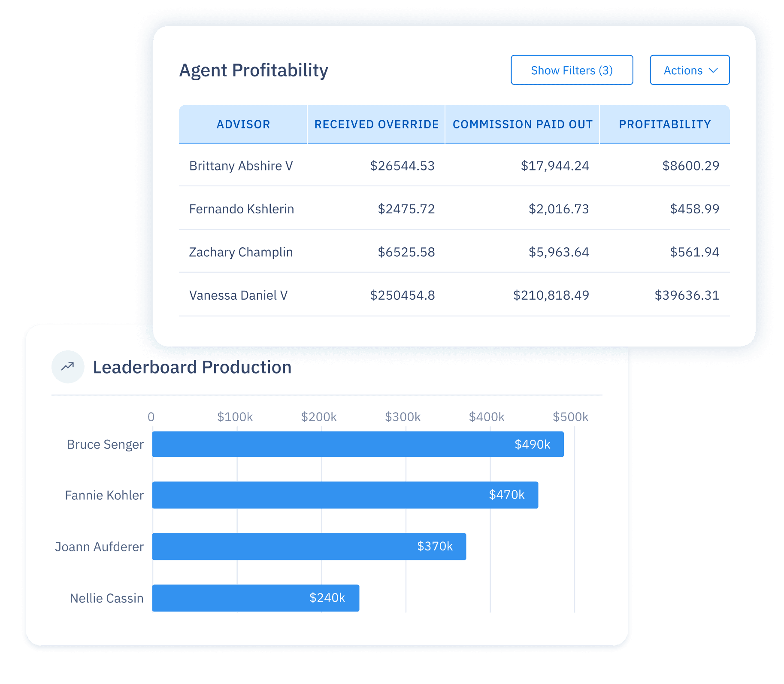
Task: Select Nellie Cassin's $240k bar
Action: point(255,598)
